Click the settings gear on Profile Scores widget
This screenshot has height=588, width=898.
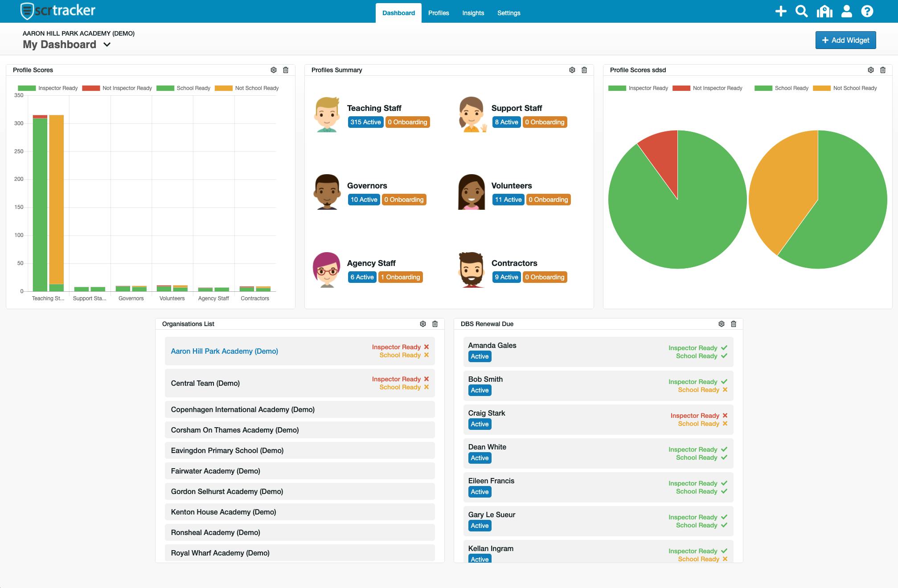[x=274, y=70]
